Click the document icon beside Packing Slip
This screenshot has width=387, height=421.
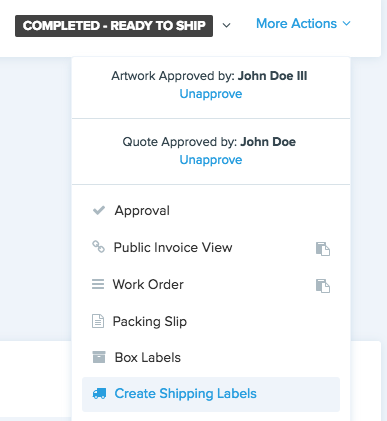[x=98, y=321]
